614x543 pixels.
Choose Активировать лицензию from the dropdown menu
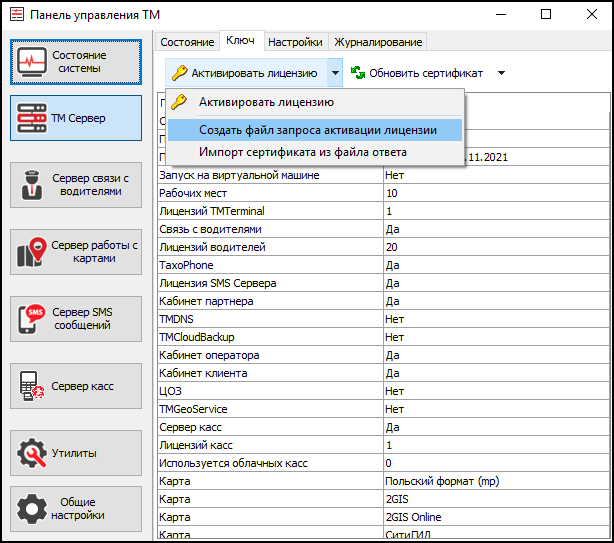tap(266, 102)
